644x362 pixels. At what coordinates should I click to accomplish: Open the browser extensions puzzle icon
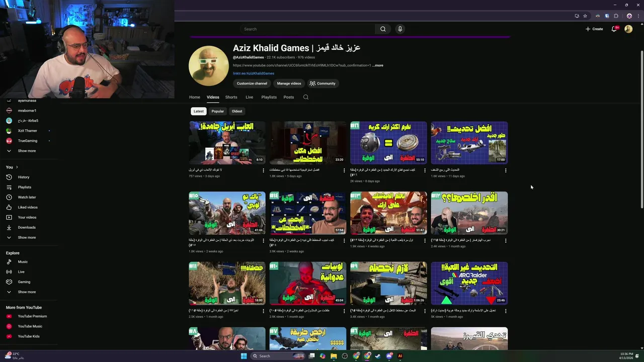point(616,16)
